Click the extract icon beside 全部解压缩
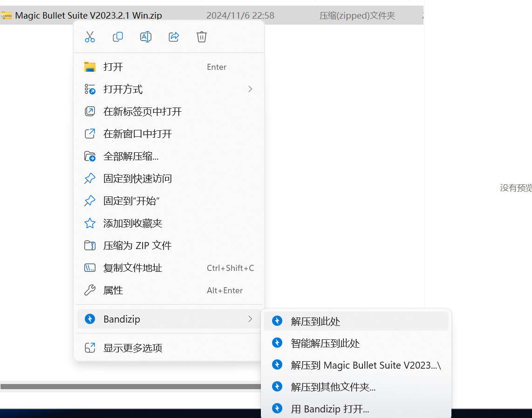 [90, 156]
